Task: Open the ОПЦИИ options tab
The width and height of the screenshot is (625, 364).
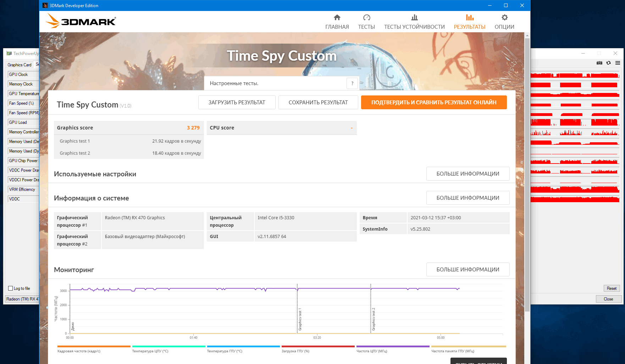Action: coord(504,22)
